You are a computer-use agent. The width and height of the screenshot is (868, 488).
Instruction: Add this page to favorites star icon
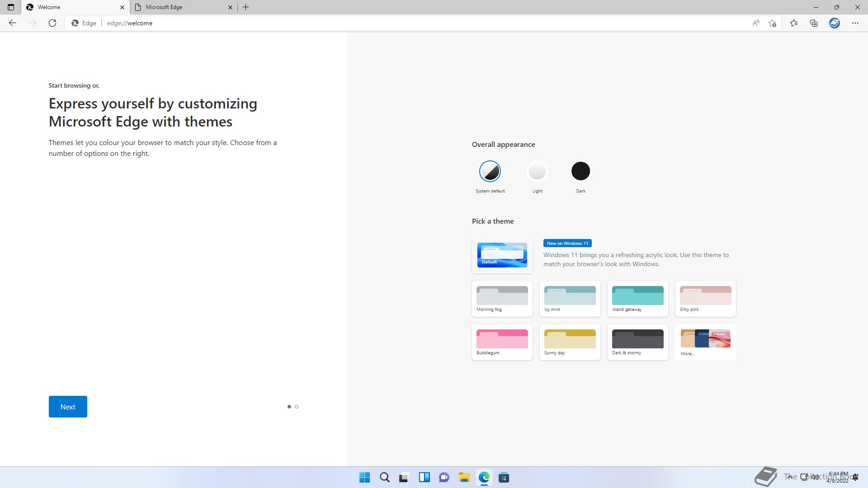point(772,23)
